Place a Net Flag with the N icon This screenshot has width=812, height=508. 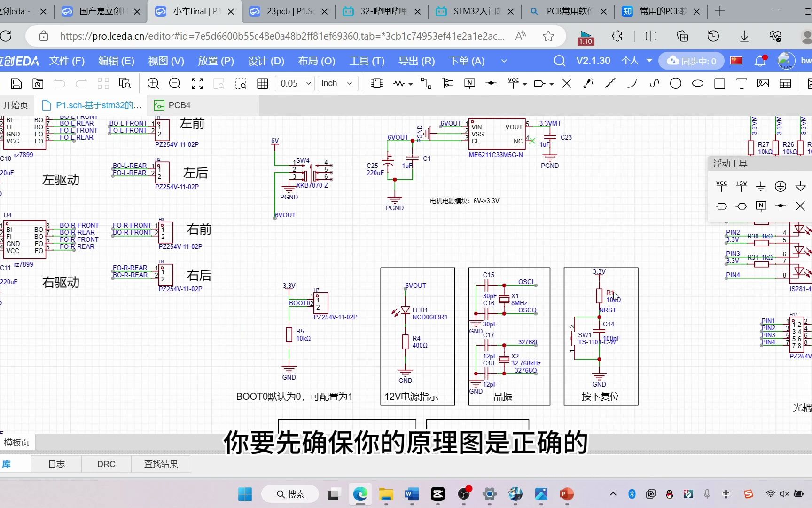pyautogui.click(x=469, y=83)
